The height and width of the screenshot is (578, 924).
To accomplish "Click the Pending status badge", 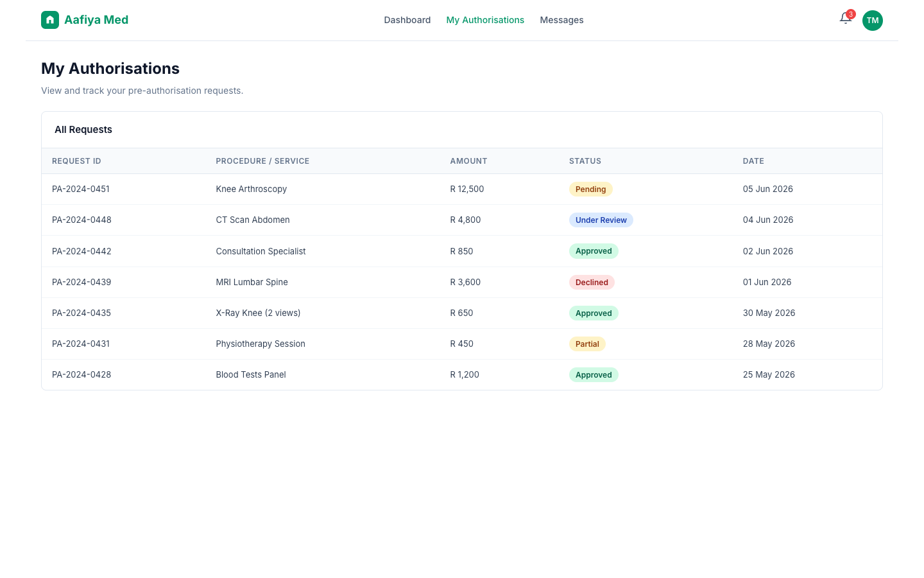I will coord(591,189).
